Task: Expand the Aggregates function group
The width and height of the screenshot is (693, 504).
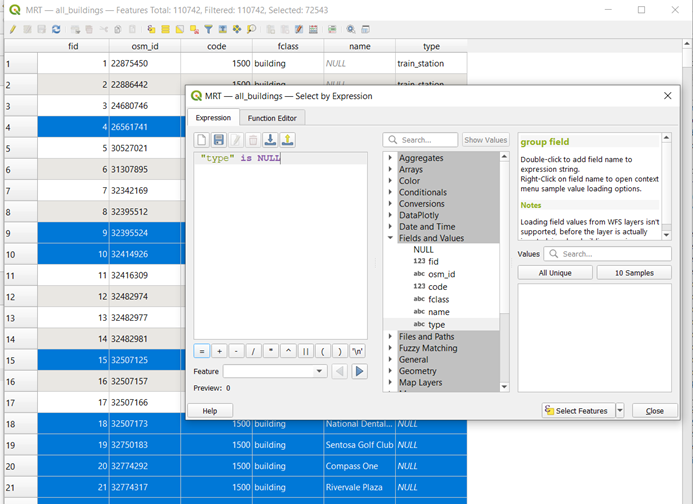Action: pos(391,158)
